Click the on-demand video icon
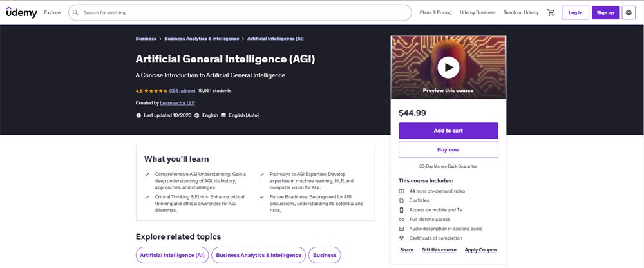The width and height of the screenshot is (644, 268). 402,191
